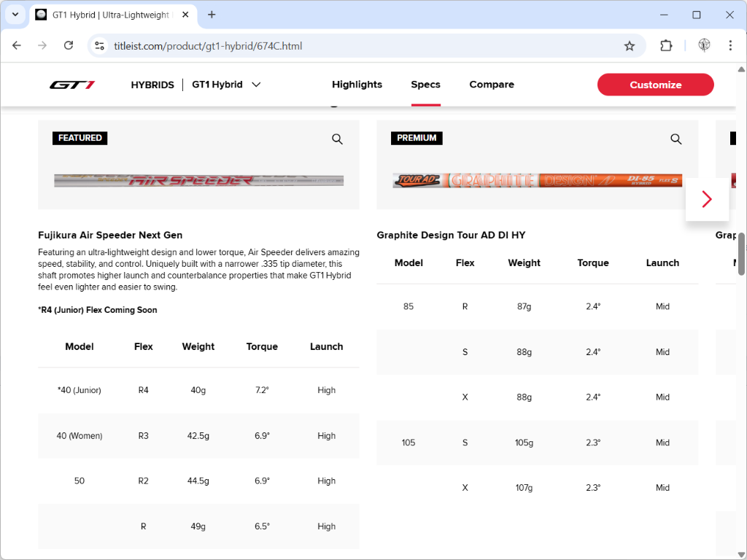Click the red Customize button

(x=656, y=85)
